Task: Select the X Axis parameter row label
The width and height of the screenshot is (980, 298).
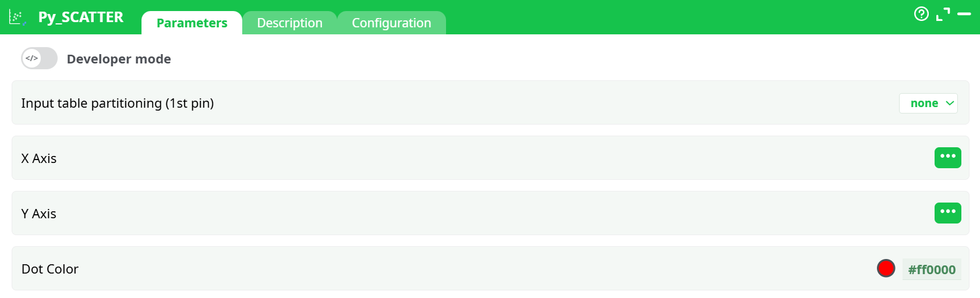Action: tap(39, 158)
